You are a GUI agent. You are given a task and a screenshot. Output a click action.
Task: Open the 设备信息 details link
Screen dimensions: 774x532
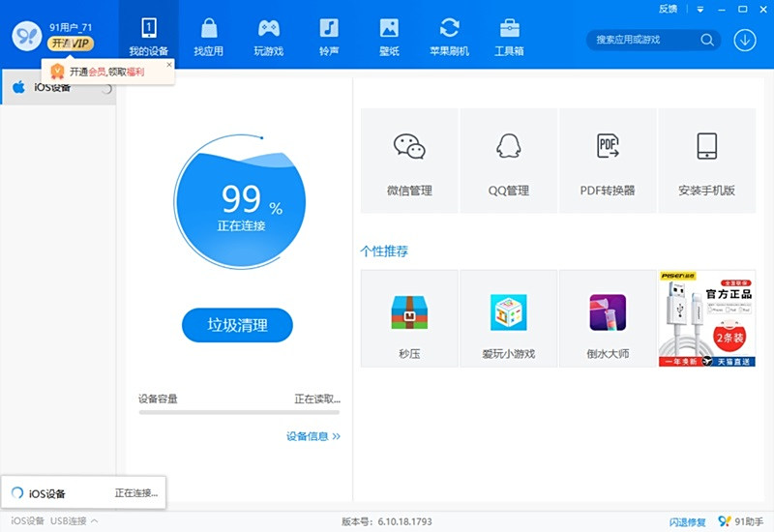pos(313,436)
